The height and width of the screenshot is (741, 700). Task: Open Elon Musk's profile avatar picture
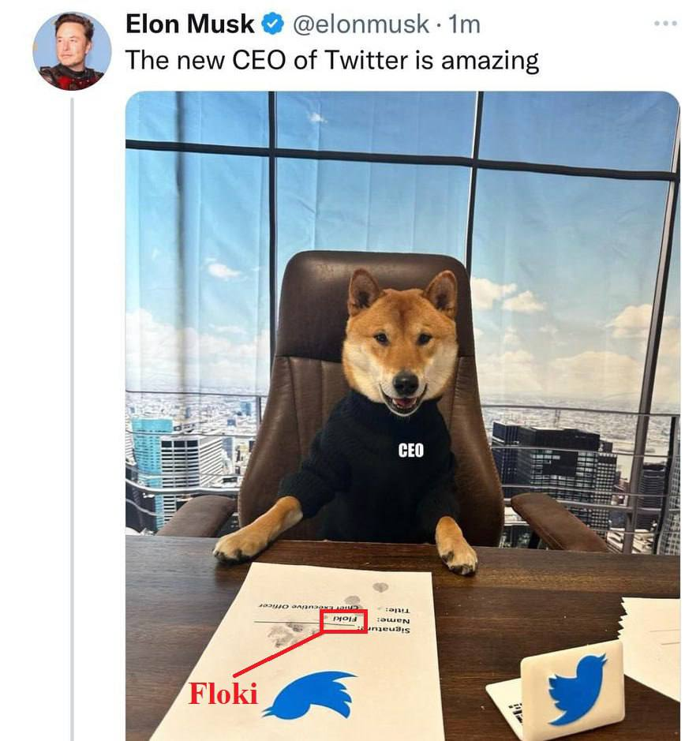click(72, 51)
